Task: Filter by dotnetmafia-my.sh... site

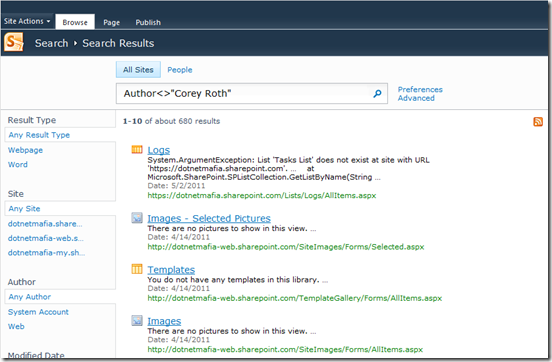Action: 46,252
